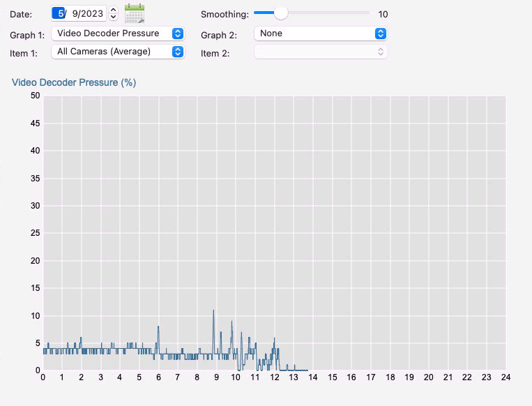Click the smoothing value 10

click(x=383, y=14)
